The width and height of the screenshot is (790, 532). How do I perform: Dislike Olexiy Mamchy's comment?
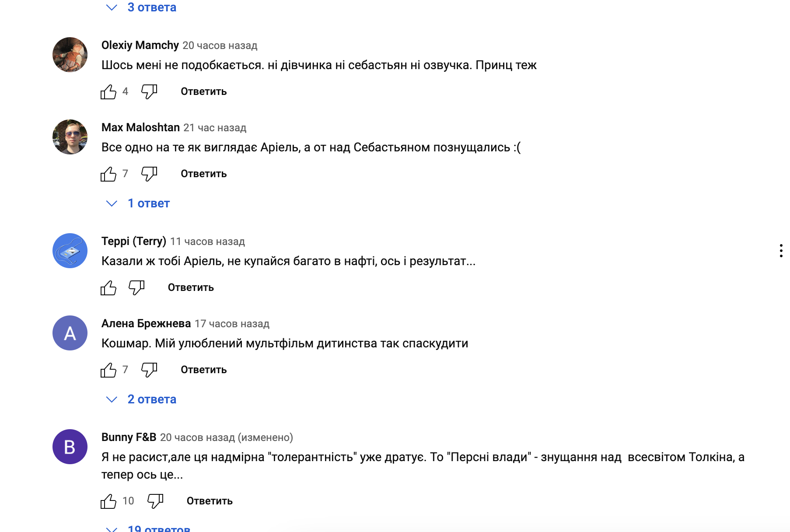coord(149,91)
